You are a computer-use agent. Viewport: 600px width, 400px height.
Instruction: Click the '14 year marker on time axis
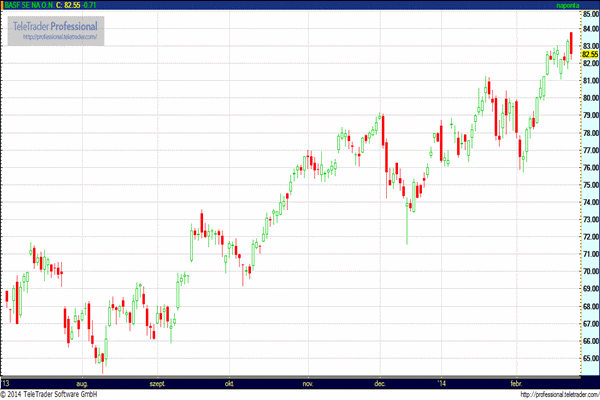442,384
